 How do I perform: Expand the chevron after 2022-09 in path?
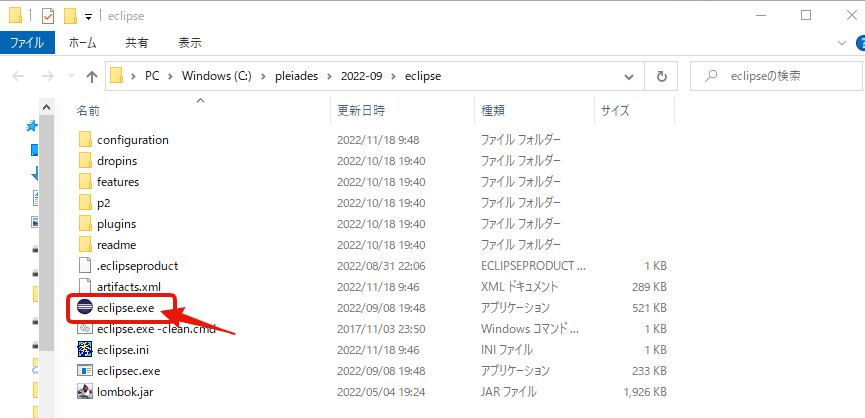393,76
